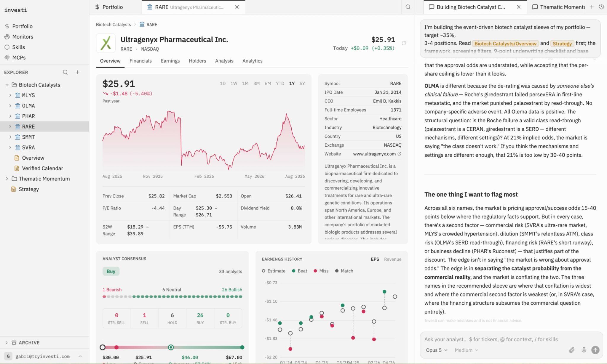Viewport: 607px width, 364px height.
Task: Click Biotech Catalysts breadcrumb link
Action: click(113, 24)
